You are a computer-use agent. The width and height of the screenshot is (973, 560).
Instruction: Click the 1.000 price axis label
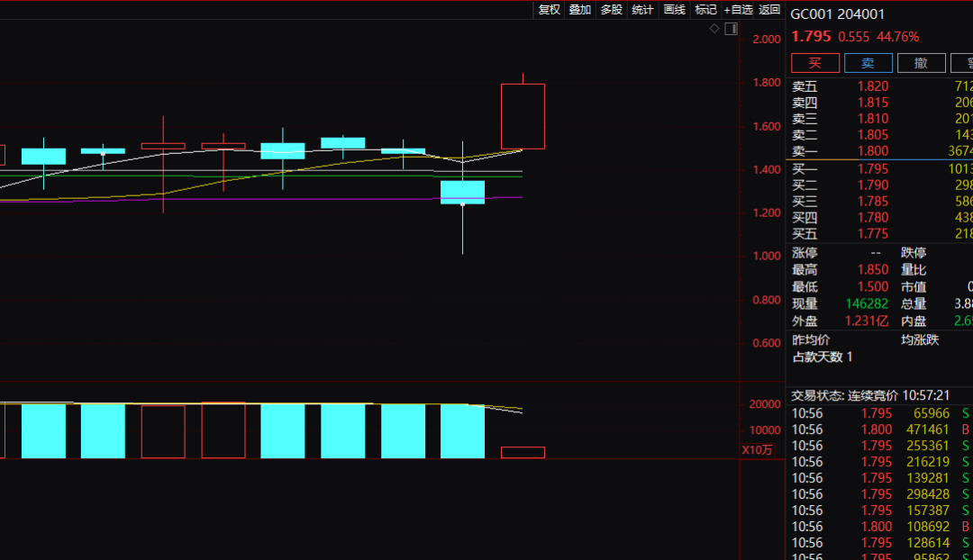[x=767, y=256]
